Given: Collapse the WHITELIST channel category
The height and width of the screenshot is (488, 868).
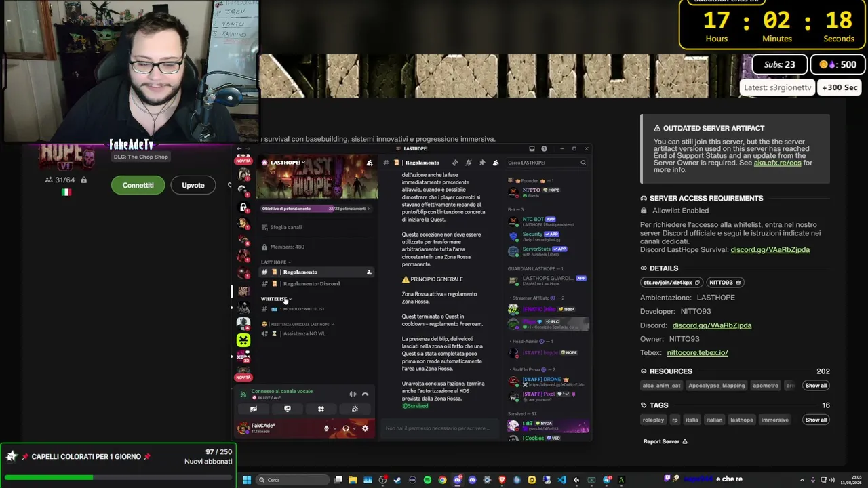Looking at the screenshot, I should pyautogui.click(x=276, y=299).
